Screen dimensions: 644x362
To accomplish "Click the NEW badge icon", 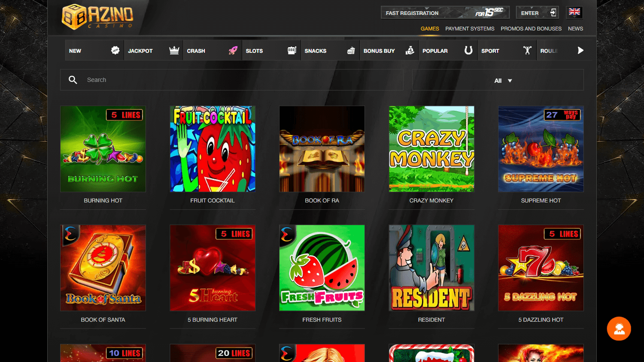I will point(115,50).
